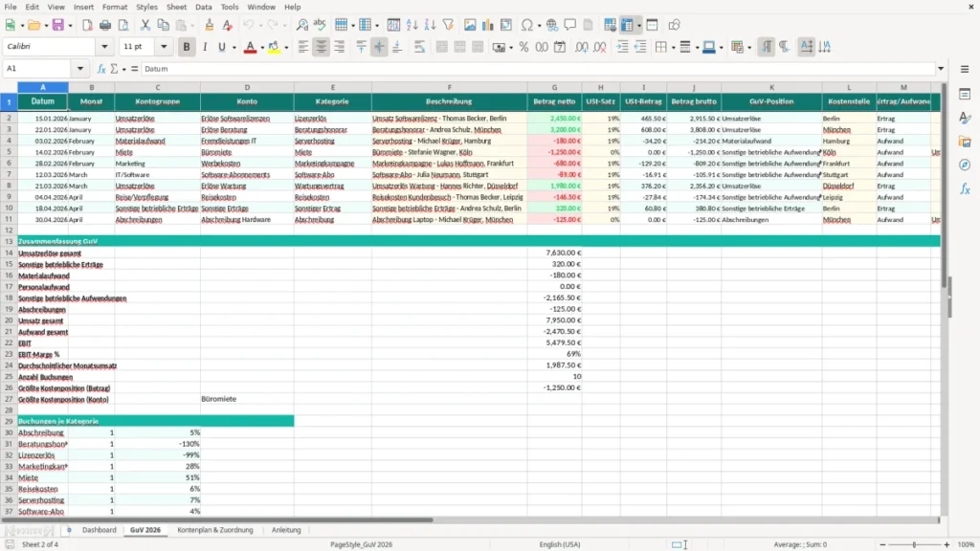Open Save dropdown arrow

click(x=70, y=26)
